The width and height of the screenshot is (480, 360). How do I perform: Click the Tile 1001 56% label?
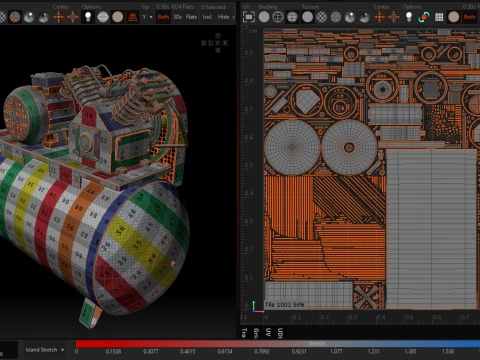click(284, 304)
